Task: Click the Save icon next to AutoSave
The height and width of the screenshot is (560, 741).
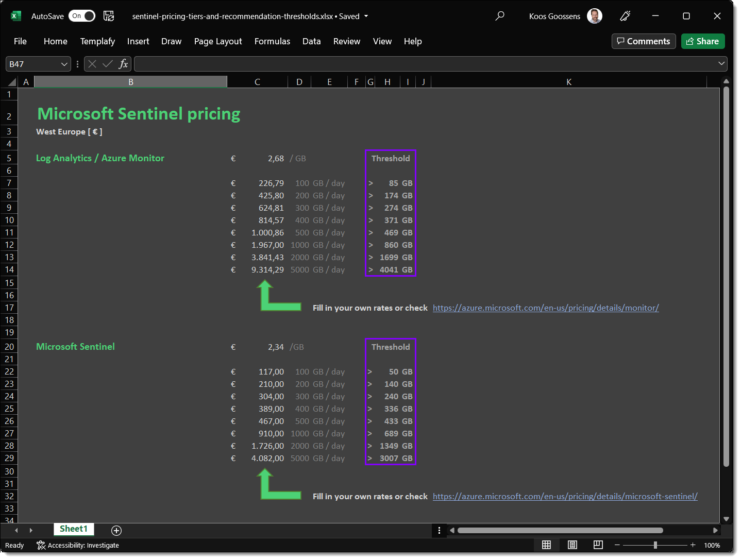Action: (x=109, y=16)
